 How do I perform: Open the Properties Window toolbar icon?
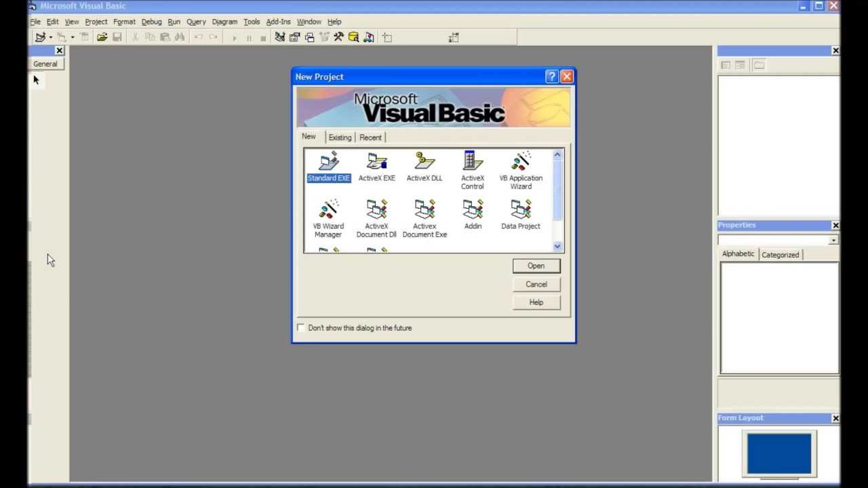[294, 37]
